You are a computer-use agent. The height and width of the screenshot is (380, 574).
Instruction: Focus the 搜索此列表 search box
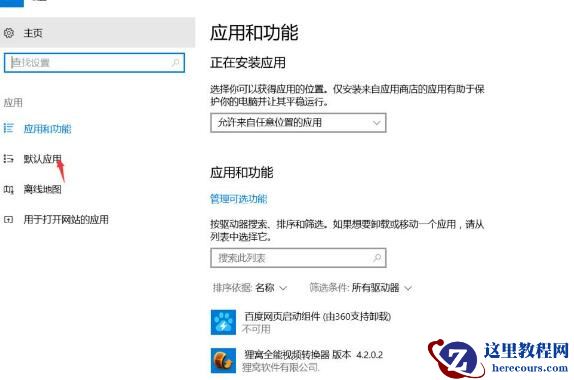pyautogui.click(x=298, y=258)
